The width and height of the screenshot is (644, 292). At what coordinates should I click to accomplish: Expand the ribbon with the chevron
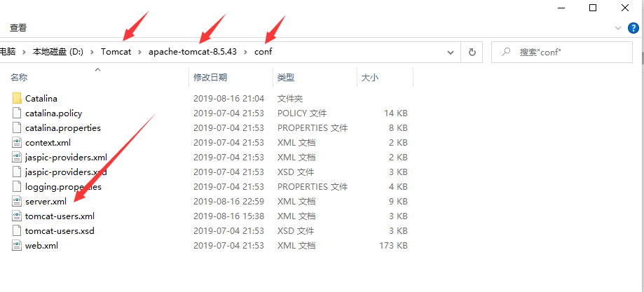(617, 28)
